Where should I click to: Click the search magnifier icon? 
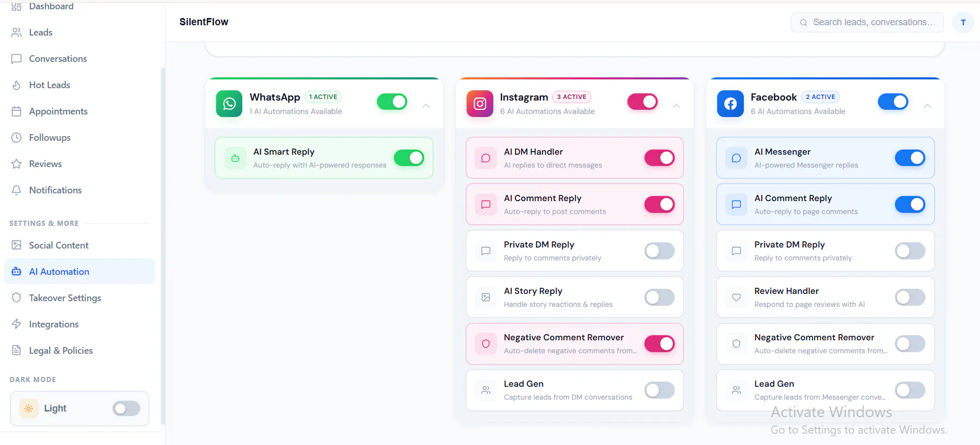pyautogui.click(x=803, y=23)
